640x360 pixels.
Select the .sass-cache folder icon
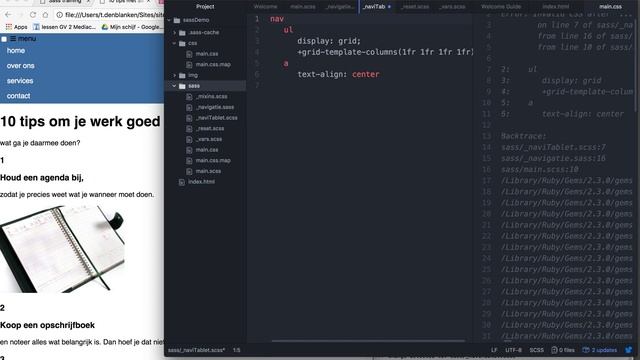tap(182, 32)
